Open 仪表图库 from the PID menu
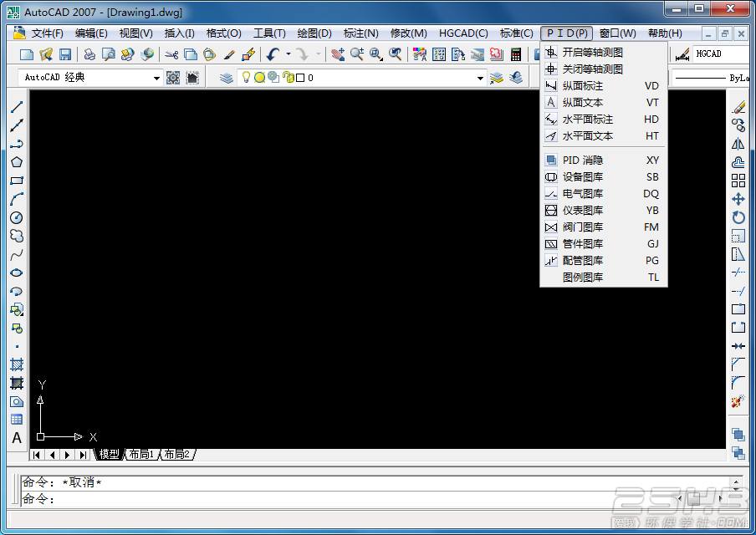Screen dimensions: 756x535 [604, 210]
